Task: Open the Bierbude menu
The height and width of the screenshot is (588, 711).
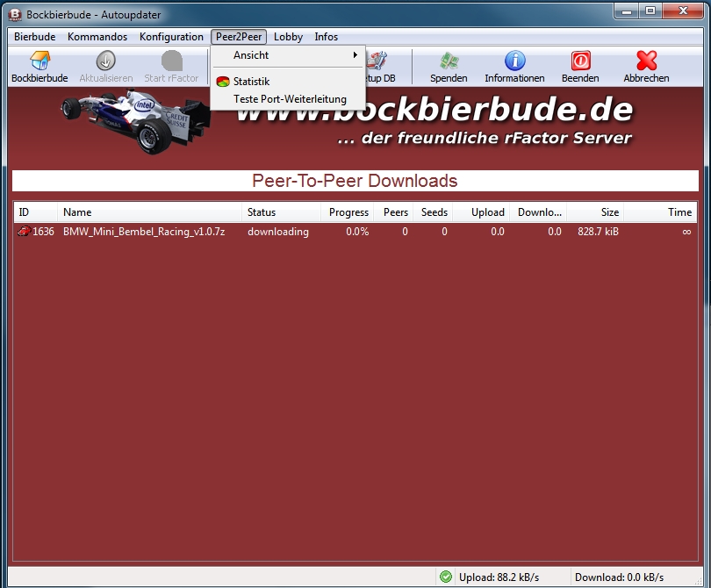Action: coord(34,37)
